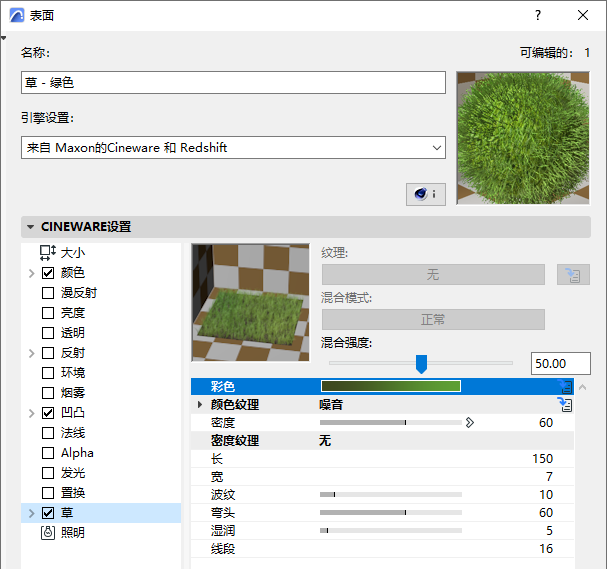Image resolution: width=607 pixels, height=569 pixels.
Task: Click the 湿润 slider bar
Action: [391, 531]
